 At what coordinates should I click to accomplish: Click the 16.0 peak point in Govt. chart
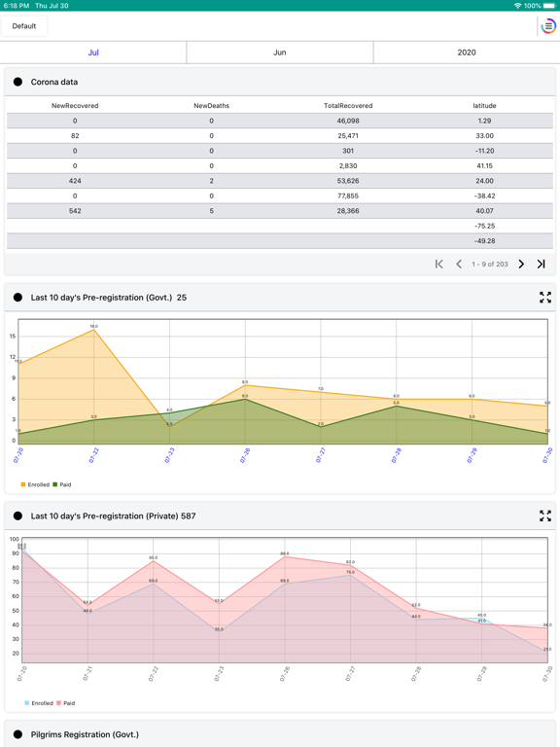click(x=93, y=329)
